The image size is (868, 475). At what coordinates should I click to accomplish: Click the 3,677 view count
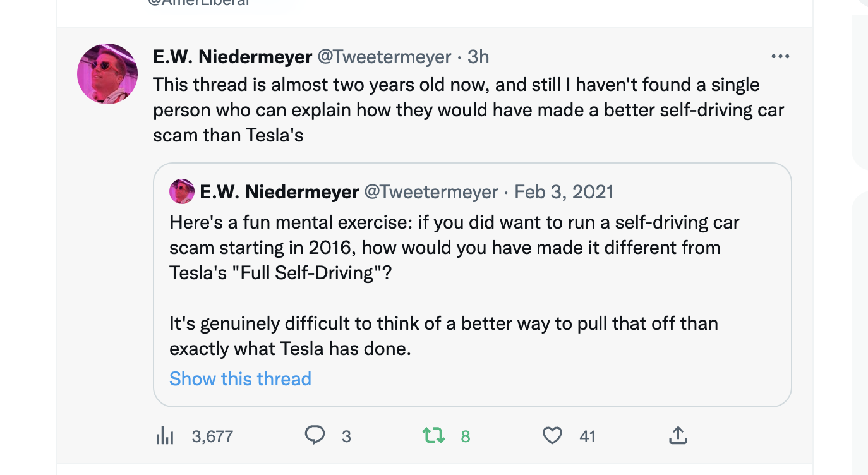(212, 436)
